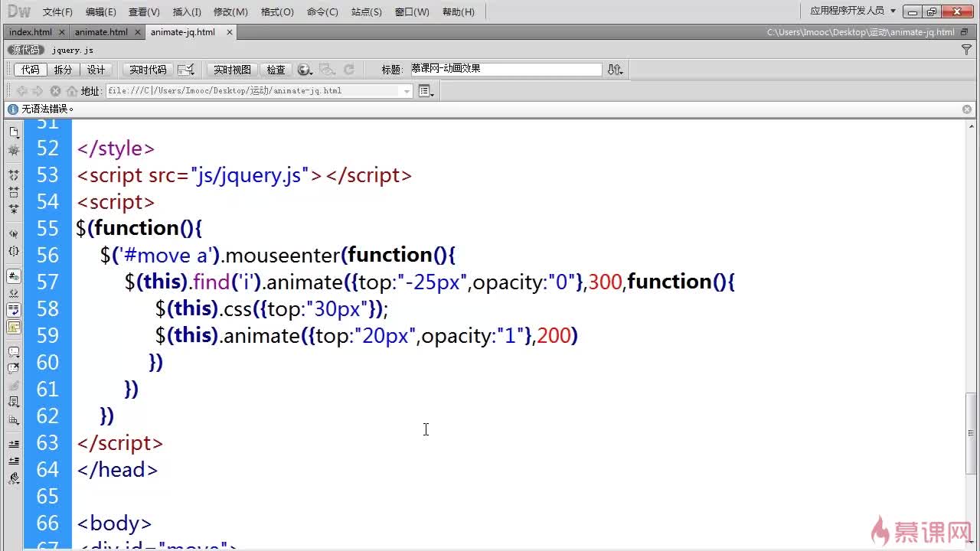Close index.html document tab

click(x=61, y=32)
